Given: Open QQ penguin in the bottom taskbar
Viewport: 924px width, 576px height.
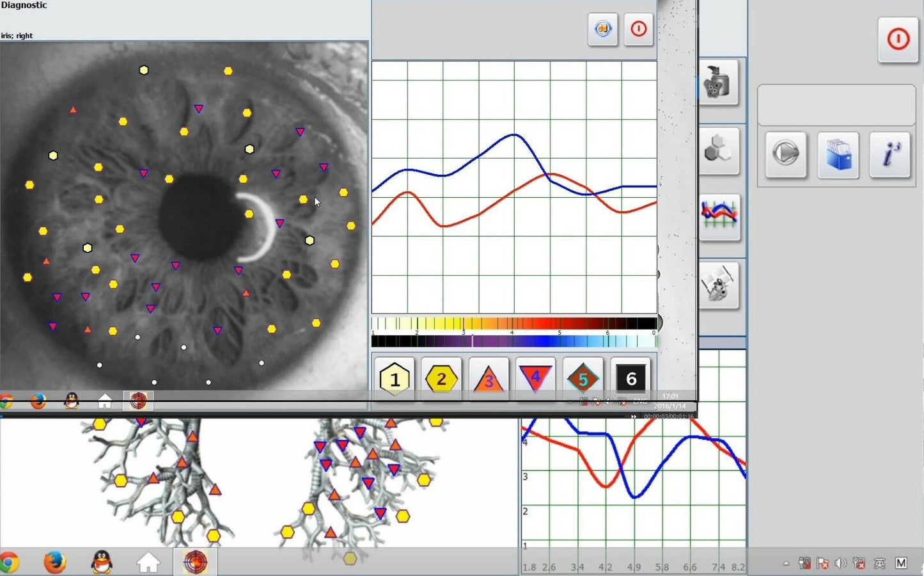Looking at the screenshot, I should click(x=102, y=562).
